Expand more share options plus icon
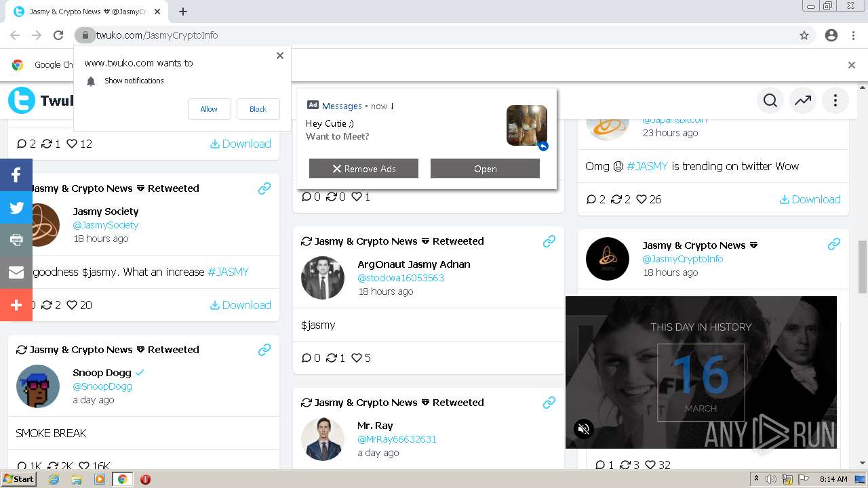This screenshot has height=488, width=868. click(x=16, y=305)
